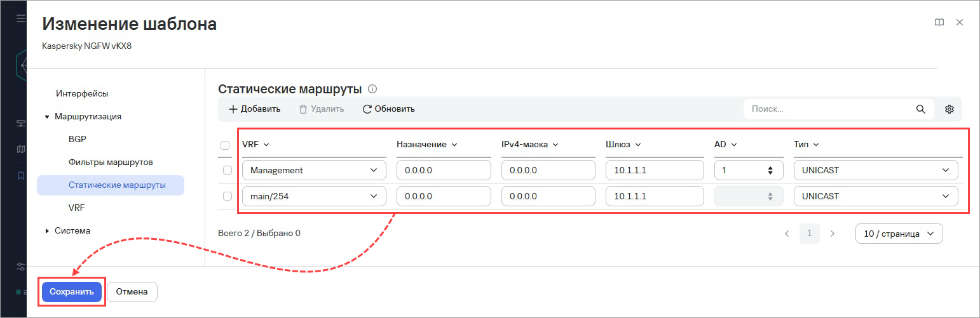Image resolution: width=980 pixels, height=318 pixels.
Task: Go to next page arrow
Action: coord(832,234)
